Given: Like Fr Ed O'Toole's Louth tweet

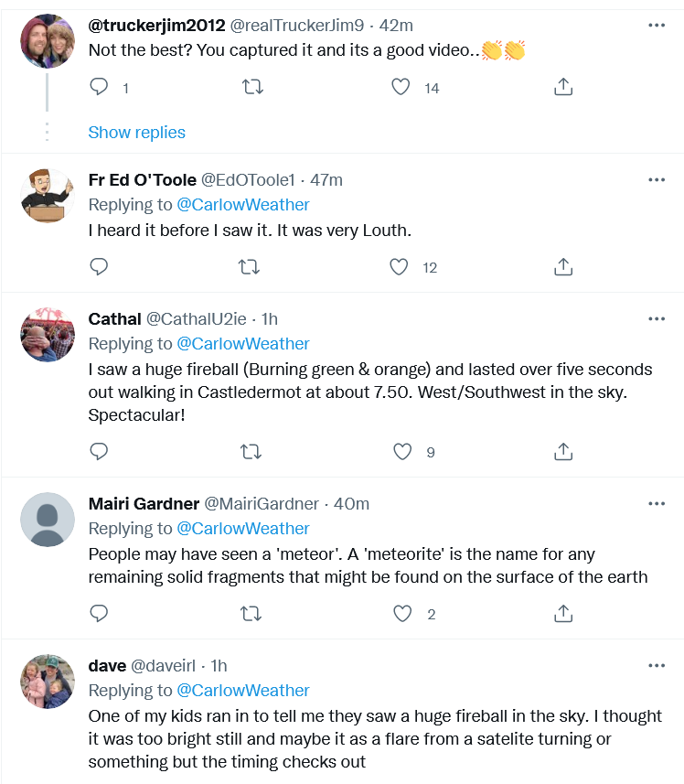Looking at the screenshot, I should pos(399,267).
